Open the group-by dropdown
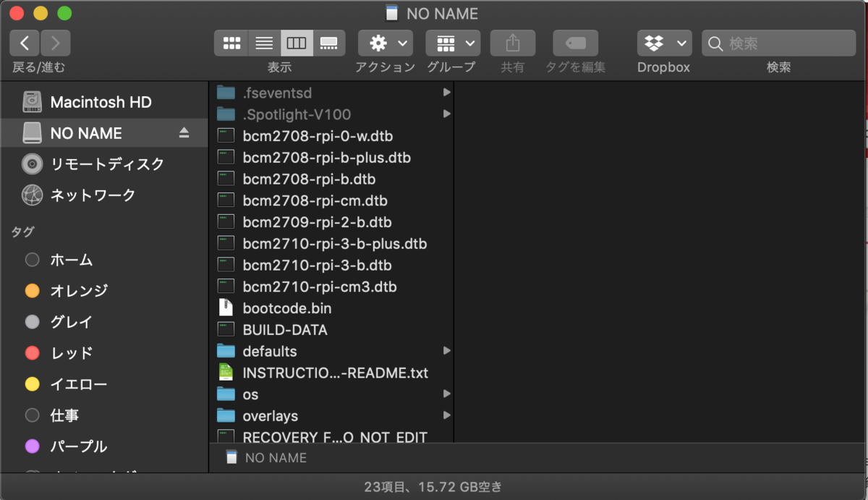Screen dimensions: 868x500 453,43
